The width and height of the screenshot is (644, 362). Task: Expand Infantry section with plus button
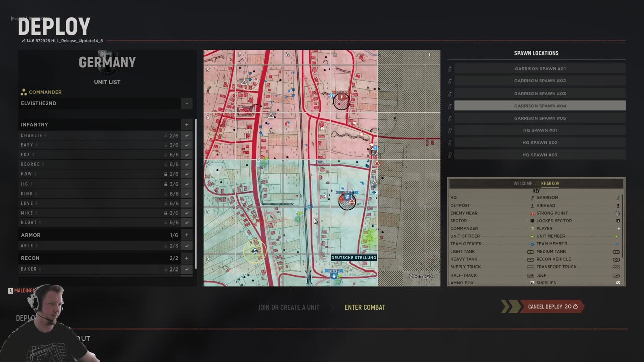[x=187, y=125]
